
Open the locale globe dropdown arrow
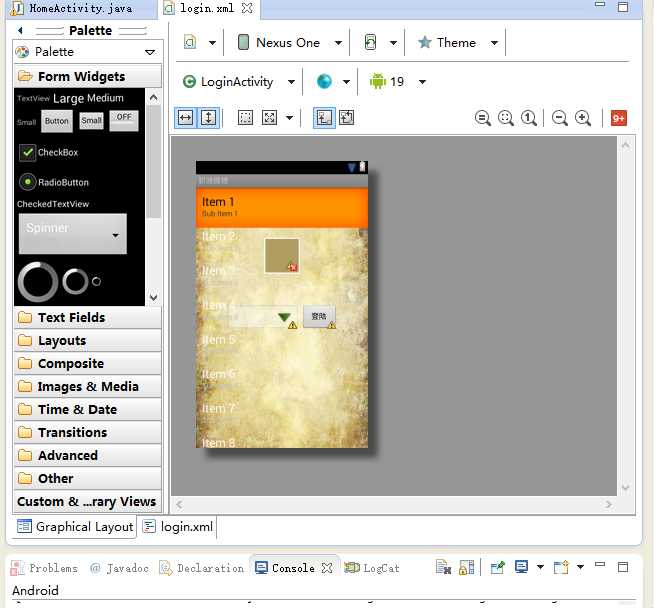[346, 82]
